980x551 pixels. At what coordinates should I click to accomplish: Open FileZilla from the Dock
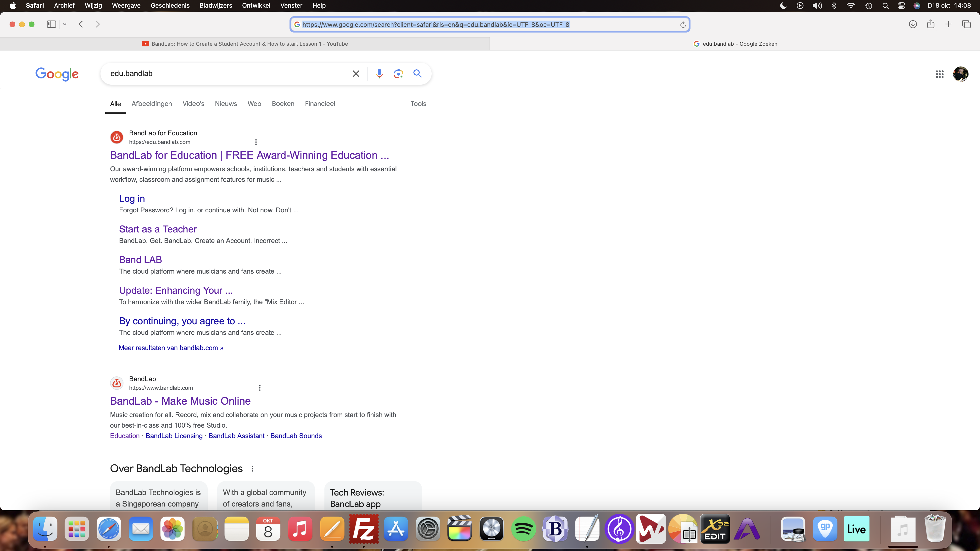(363, 529)
